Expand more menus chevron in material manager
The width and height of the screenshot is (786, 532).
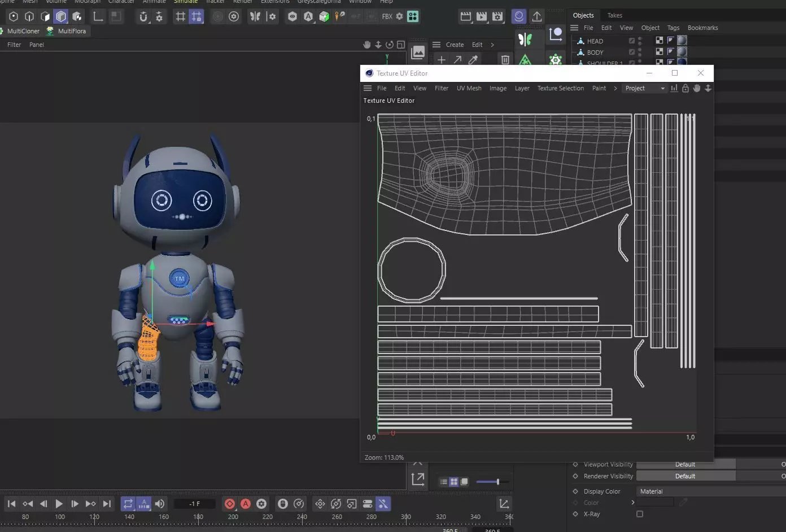[492, 45]
